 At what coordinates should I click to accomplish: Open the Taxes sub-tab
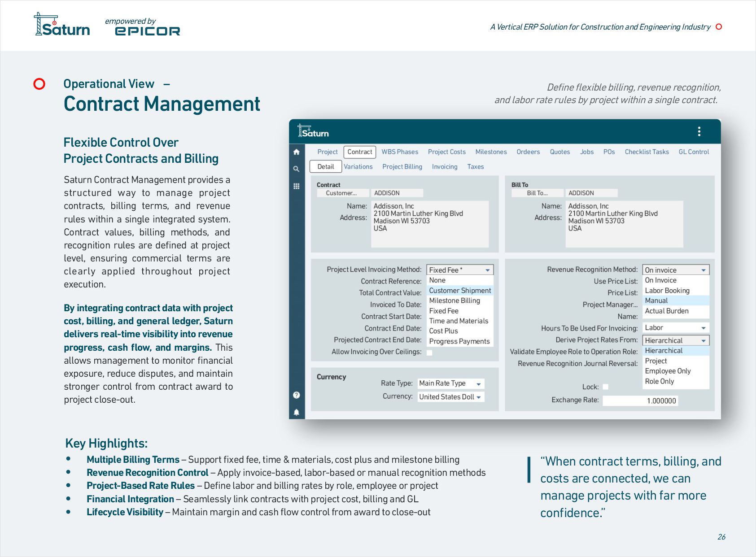point(476,167)
